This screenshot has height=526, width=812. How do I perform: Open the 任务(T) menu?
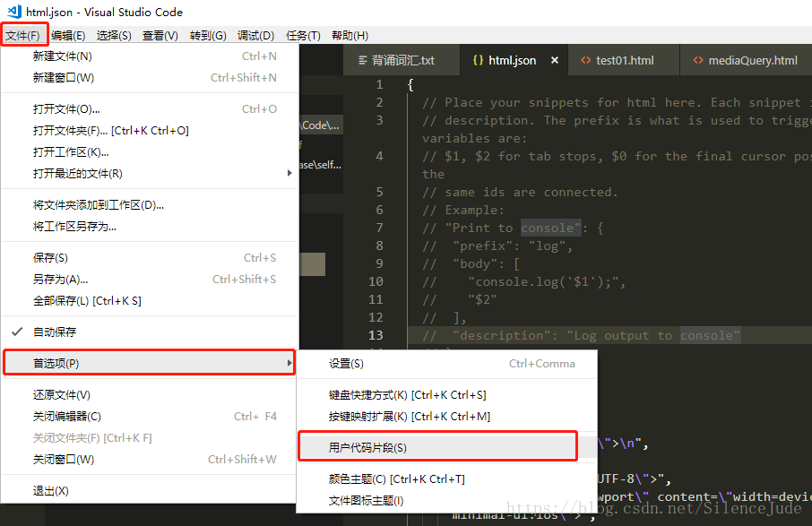(304, 35)
